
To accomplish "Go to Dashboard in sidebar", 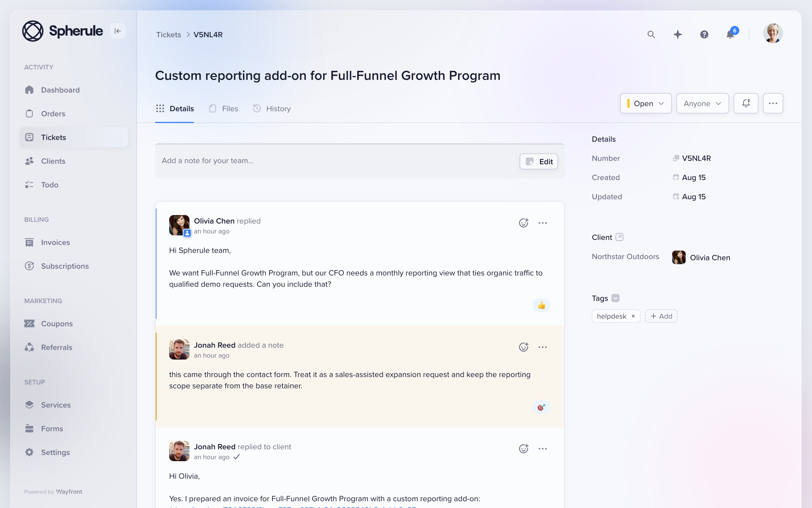I will [74, 90].
